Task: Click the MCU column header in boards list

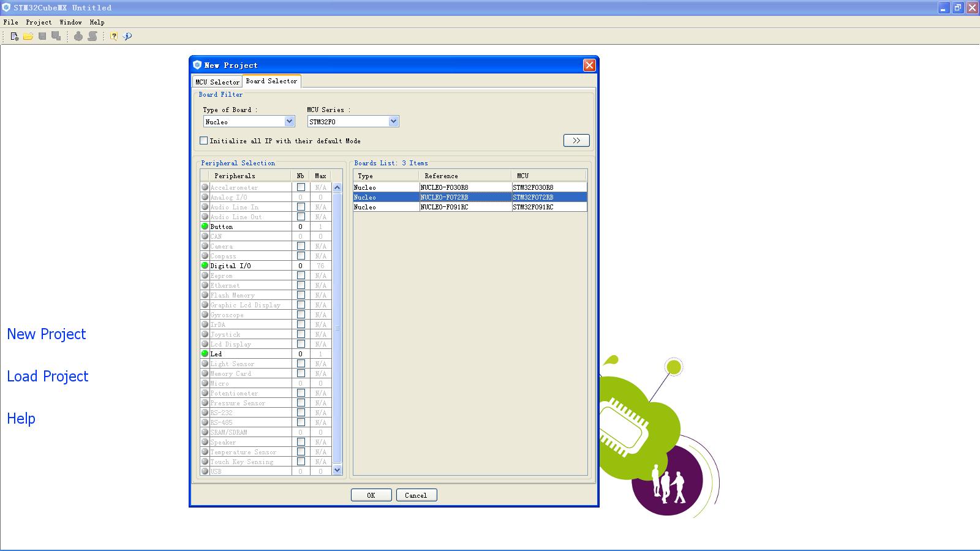Action: pyautogui.click(x=549, y=176)
